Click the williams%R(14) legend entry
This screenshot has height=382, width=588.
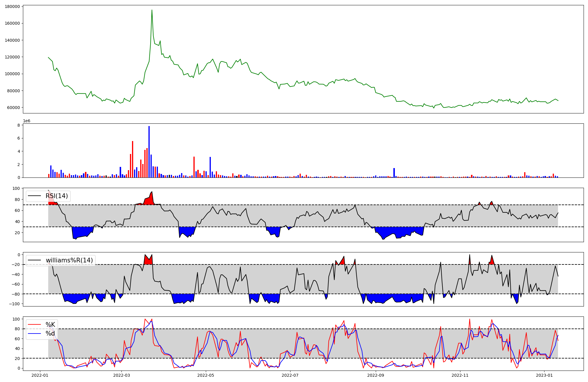click(69, 260)
